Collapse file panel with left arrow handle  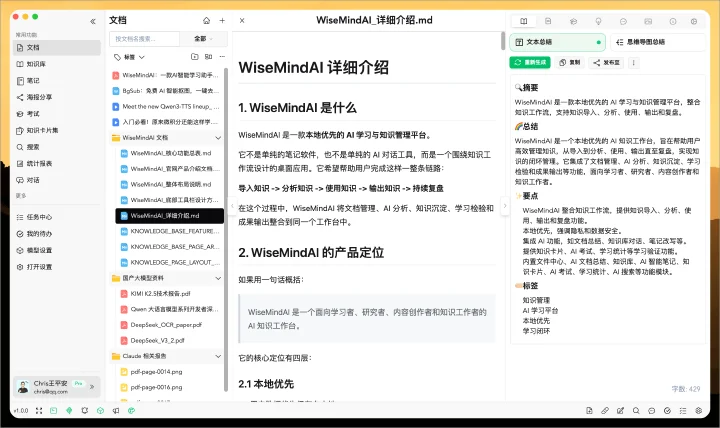point(232,206)
